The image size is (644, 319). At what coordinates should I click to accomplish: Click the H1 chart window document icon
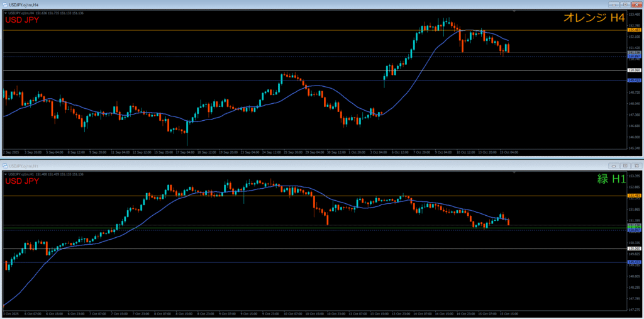6,165
